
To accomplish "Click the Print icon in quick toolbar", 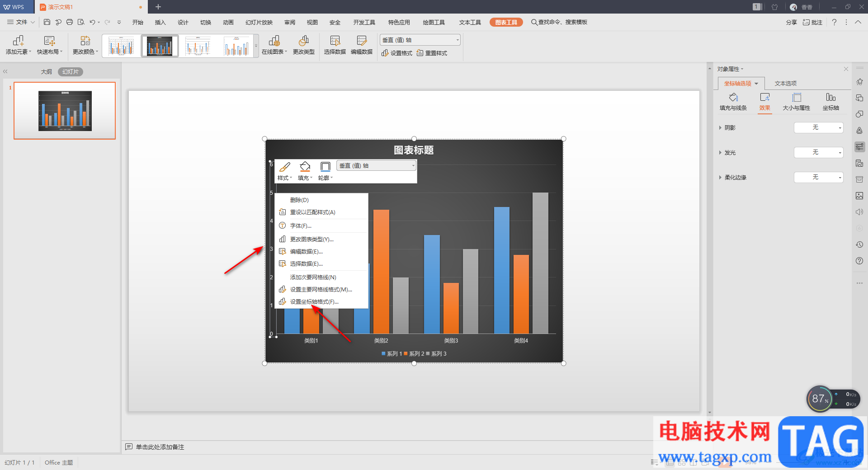I will (70, 22).
